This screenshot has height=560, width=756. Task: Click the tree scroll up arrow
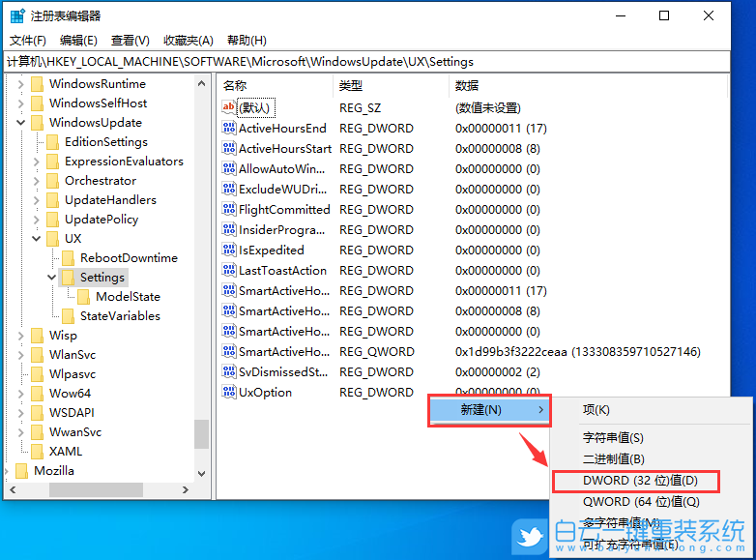click(x=201, y=84)
